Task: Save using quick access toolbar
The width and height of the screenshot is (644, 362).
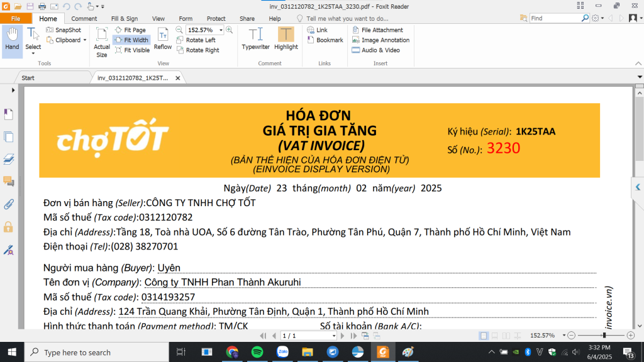Action: (x=30, y=6)
